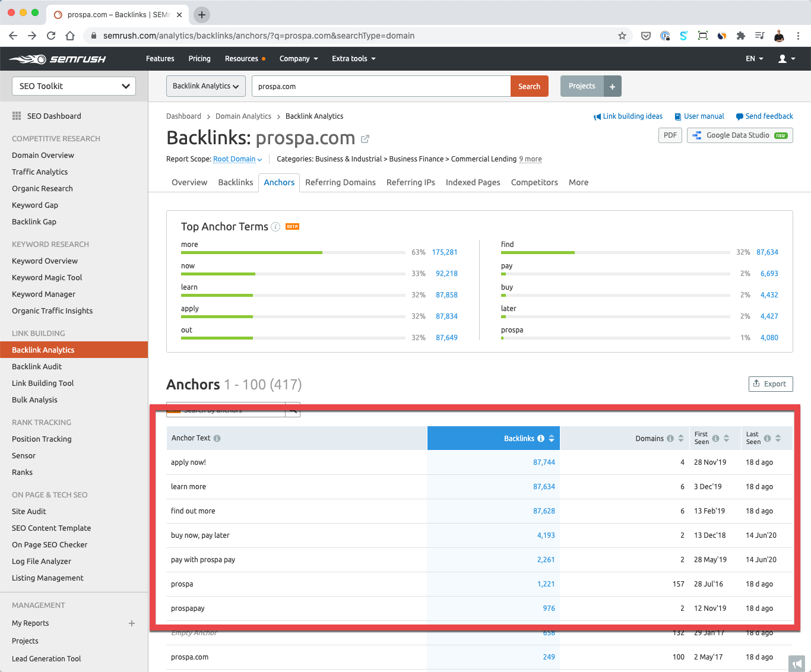
Task: Bookmark this page with the star icon
Action: (622, 36)
